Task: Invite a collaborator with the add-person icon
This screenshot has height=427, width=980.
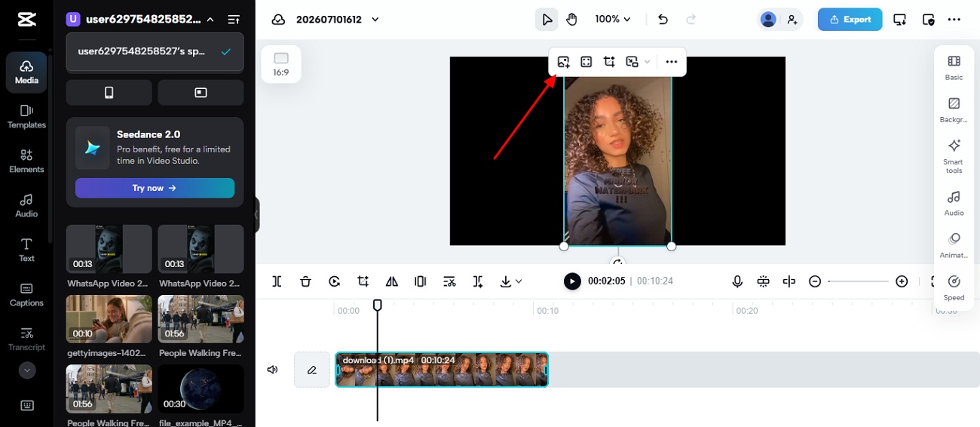Action: coord(792,20)
